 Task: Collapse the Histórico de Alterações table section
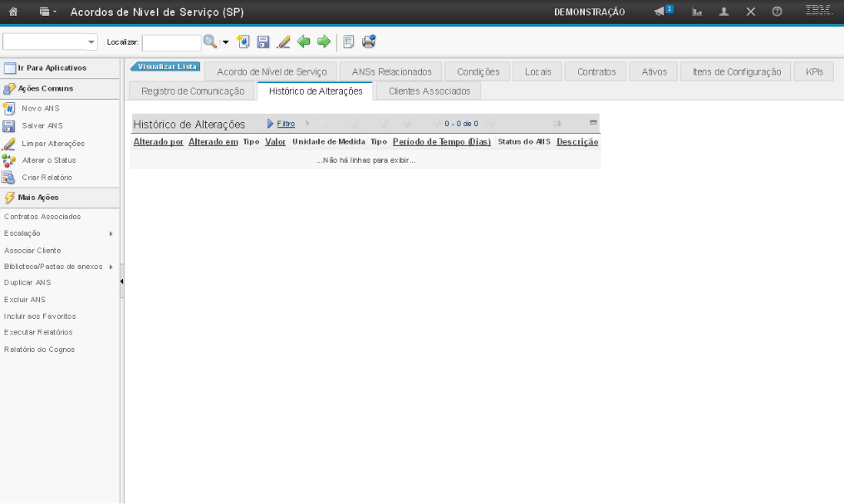pyautogui.click(x=593, y=123)
